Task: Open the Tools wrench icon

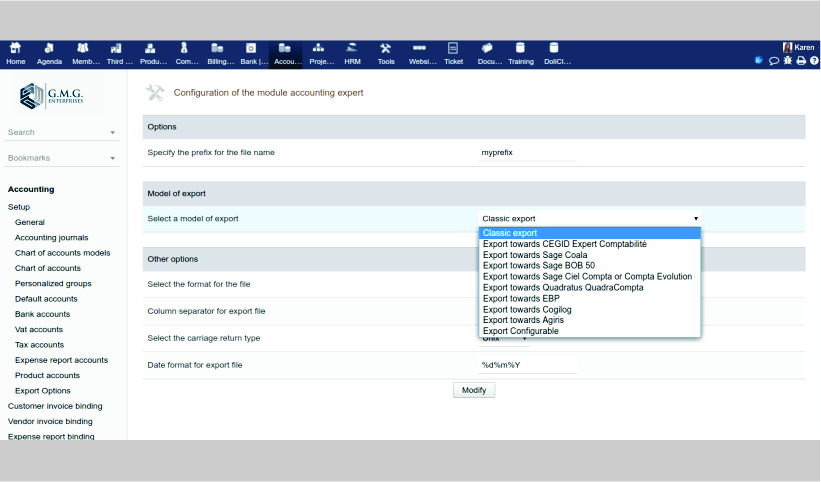Action: click(386, 53)
